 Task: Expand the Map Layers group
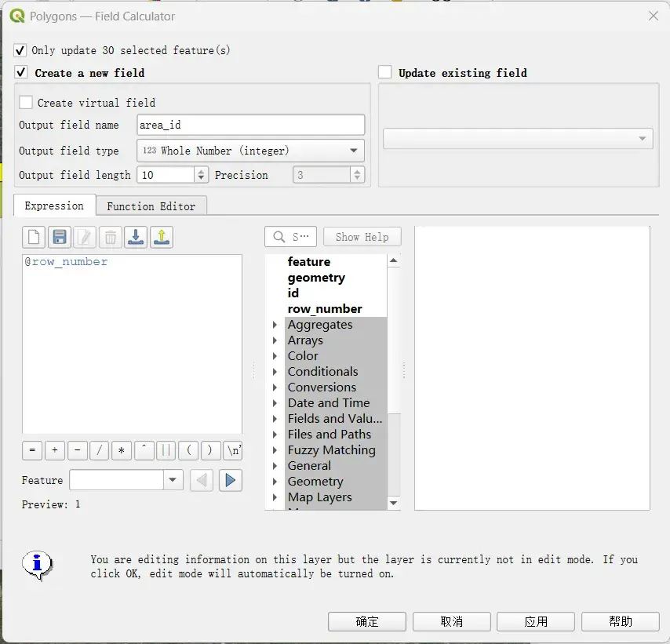[275, 497]
